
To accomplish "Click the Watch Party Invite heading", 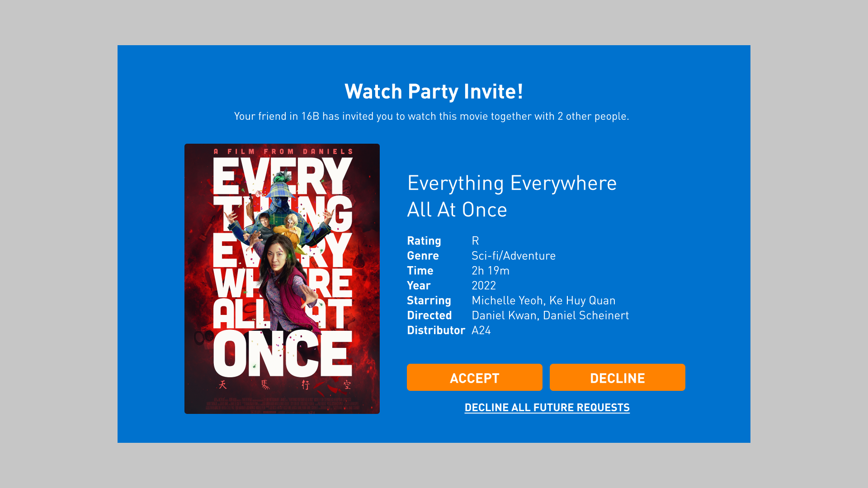I will pos(434,91).
